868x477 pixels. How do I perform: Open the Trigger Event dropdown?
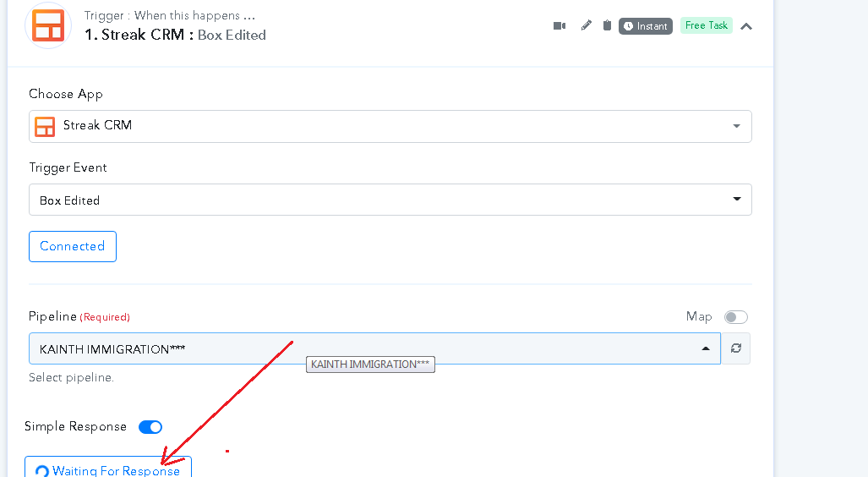pyautogui.click(x=390, y=200)
